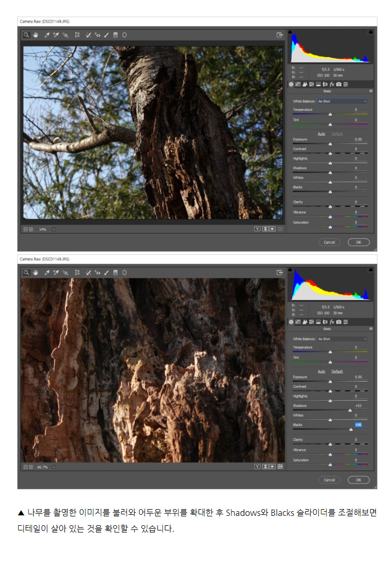392x584 pixels.
Task: Toggle full screen mode in the 66.7% window
Action: click(280, 272)
